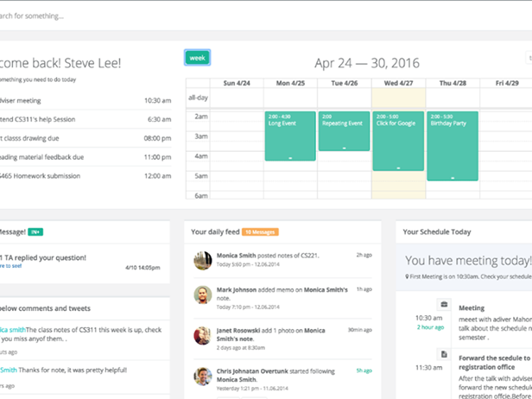Click the Mark Johnson name link
This screenshot has height=399, width=532.
click(237, 290)
